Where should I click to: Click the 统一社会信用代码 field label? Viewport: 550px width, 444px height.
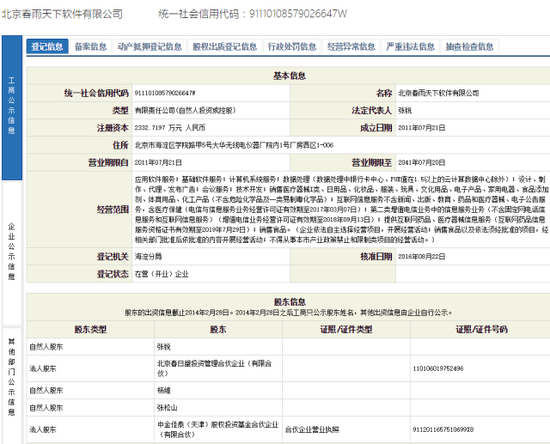pyautogui.click(x=96, y=93)
